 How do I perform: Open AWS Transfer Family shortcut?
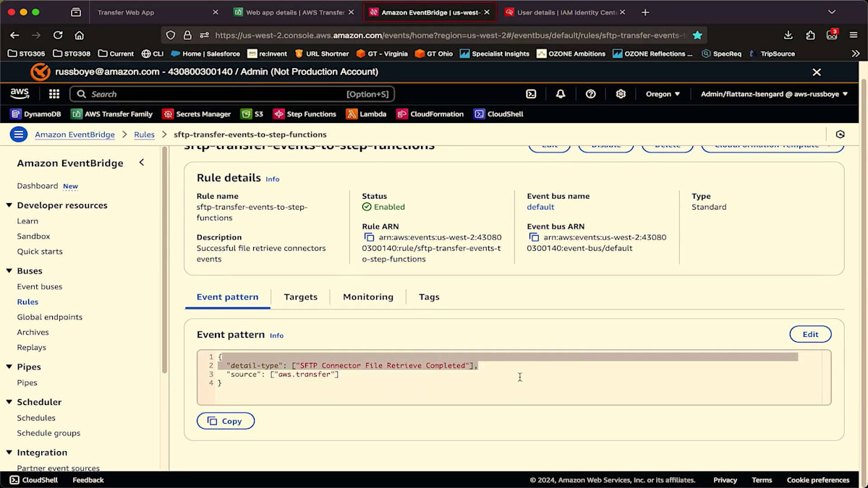coord(112,114)
